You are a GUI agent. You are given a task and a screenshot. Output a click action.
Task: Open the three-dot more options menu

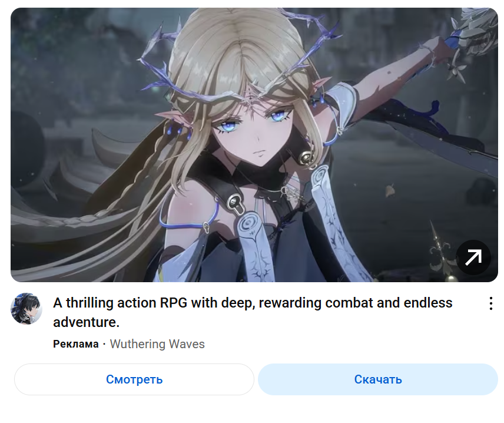491,303
